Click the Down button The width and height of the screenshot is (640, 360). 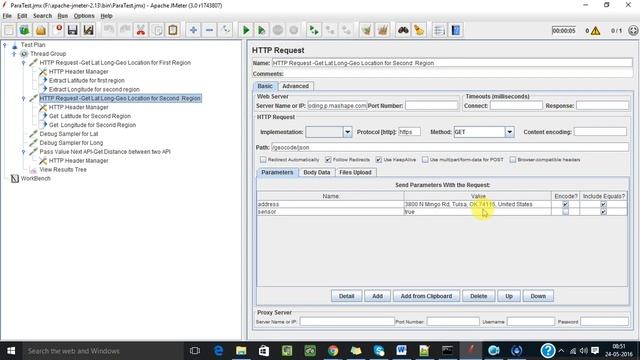pyautogui.click(x=538, y=296)
